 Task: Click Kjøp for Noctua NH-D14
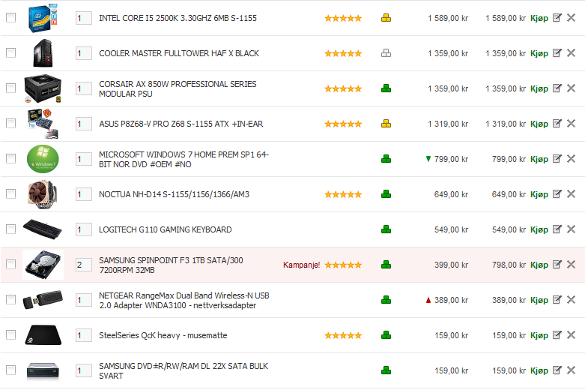coord(539,195)
